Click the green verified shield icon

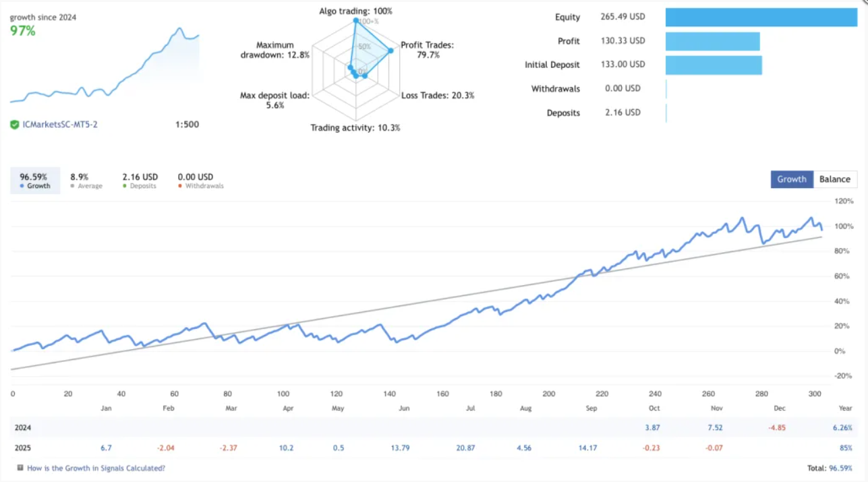pos(14,125)
